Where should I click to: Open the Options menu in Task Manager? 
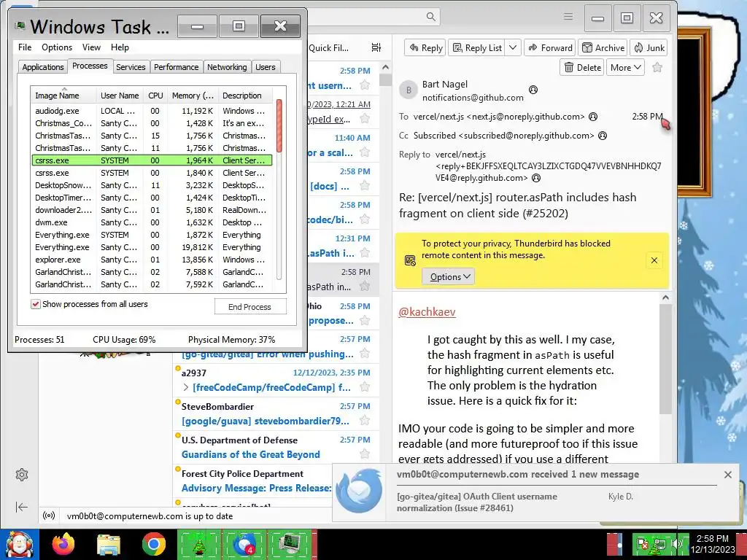[x=57, y=47]
